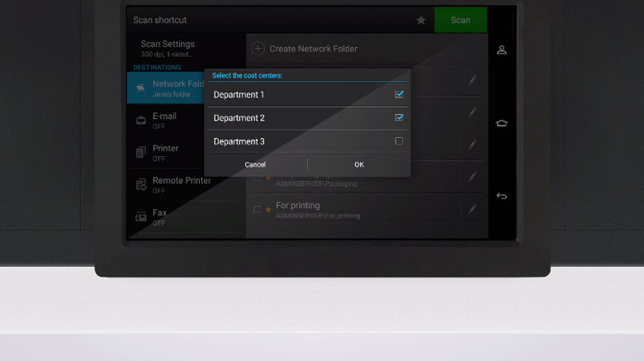Confirm the cost centers with OK
Image resolution: width=644 pixels, height=361 pixels.
tap(358, 164)
